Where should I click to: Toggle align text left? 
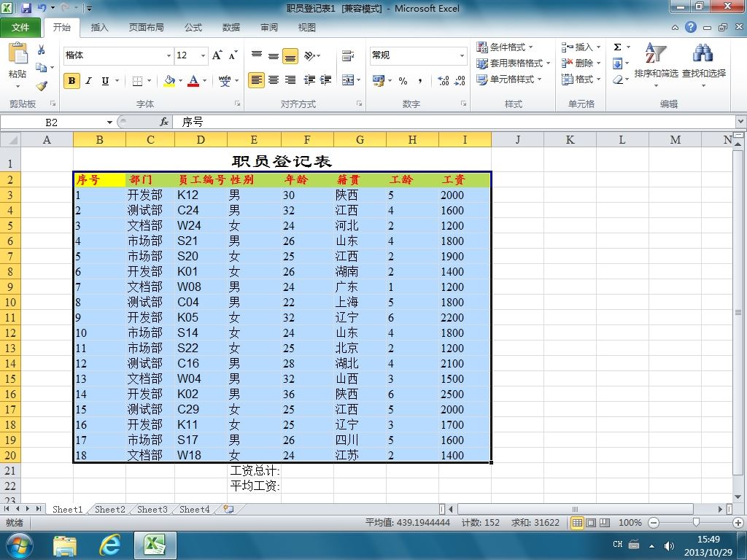click(256, 80)
